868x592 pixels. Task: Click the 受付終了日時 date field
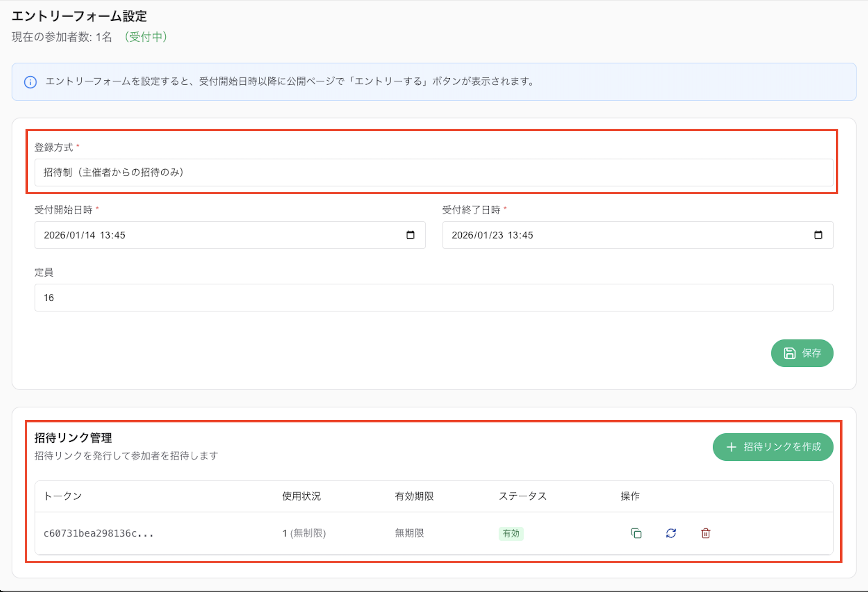(619, 235)
